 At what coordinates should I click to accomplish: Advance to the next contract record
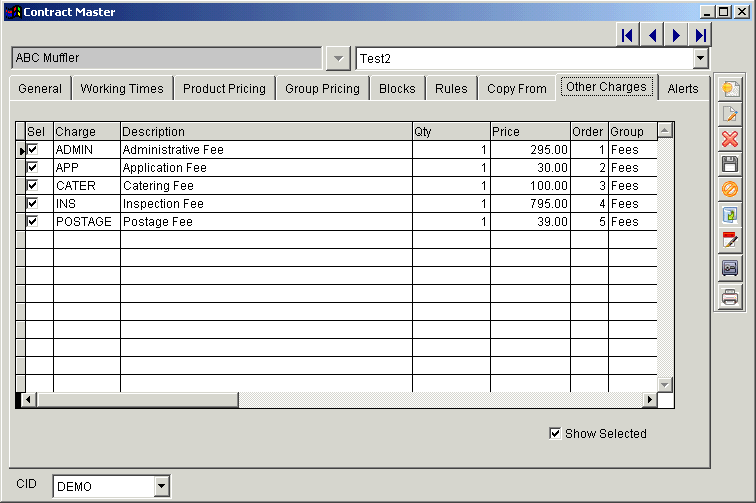[677, 35]
